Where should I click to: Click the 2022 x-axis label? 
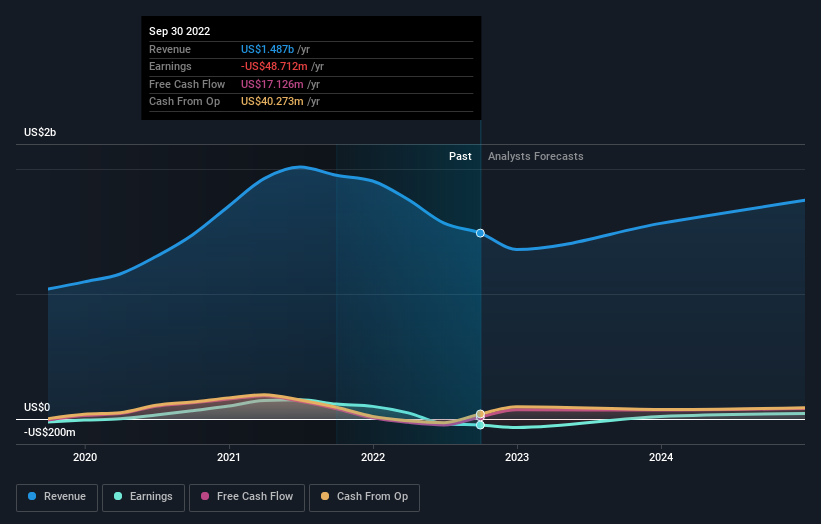(373, 457)
